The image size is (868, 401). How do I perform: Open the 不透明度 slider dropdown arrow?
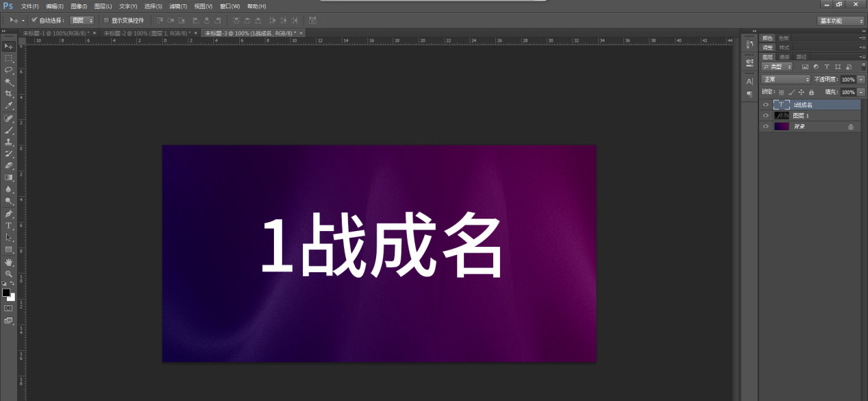click(861, 80)
